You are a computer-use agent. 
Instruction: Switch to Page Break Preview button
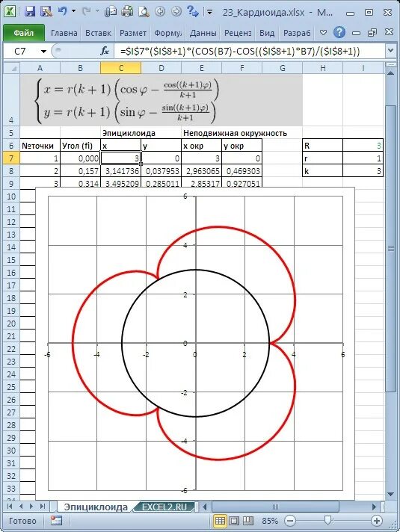[248, 521]
